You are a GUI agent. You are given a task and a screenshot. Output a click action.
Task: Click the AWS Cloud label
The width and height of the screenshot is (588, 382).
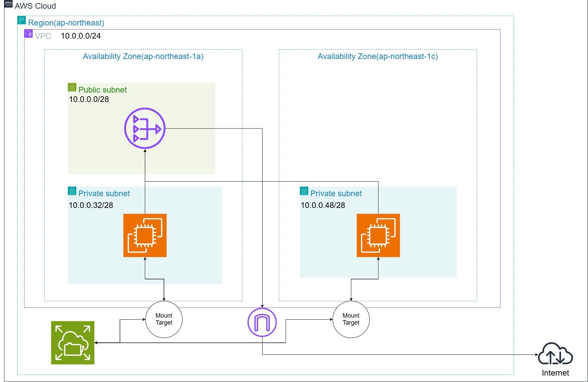[x=35, y=6]
